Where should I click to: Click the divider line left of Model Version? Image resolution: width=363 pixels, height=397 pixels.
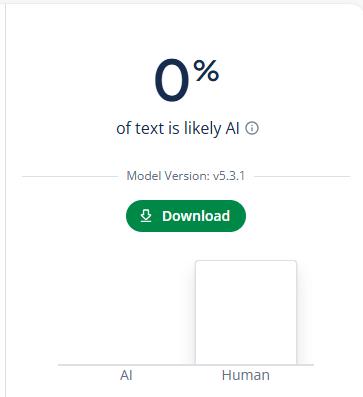click(70, 176)
